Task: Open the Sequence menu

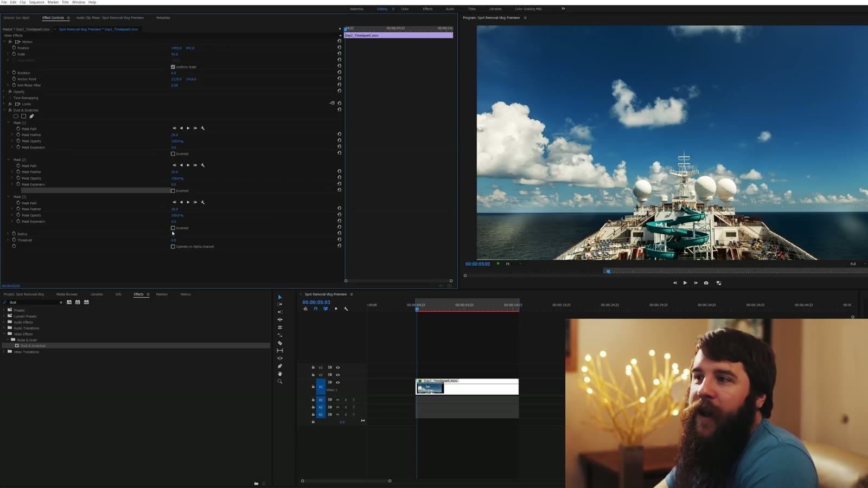Action: point(36,2)
